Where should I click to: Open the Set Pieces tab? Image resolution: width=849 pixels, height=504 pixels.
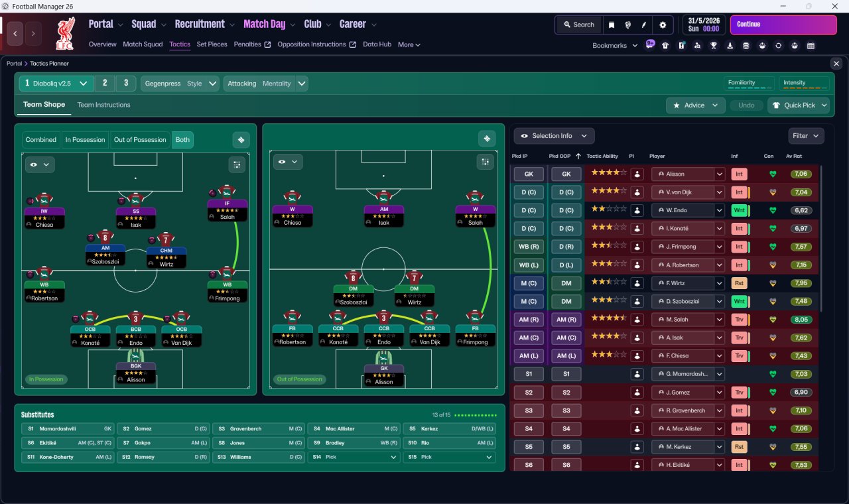(x=212, y=44)
